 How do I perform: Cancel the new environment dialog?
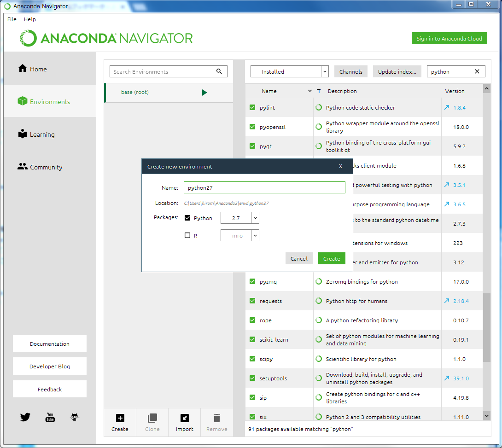click(299, 259)
